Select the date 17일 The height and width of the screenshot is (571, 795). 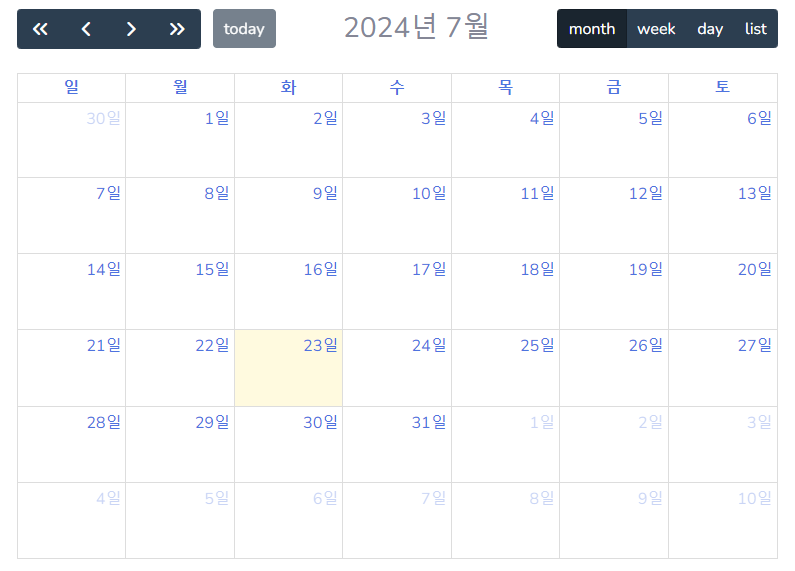[x=429, y=269]
